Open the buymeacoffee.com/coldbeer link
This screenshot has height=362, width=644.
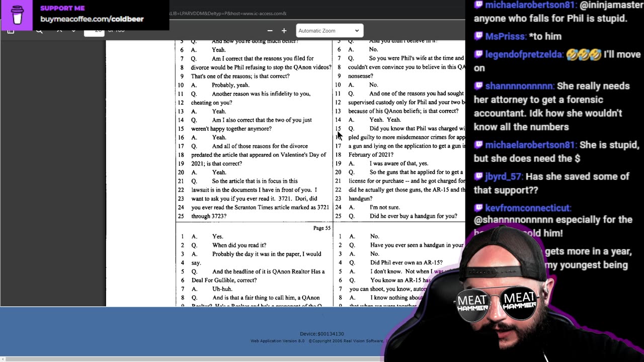click(92, 19)
